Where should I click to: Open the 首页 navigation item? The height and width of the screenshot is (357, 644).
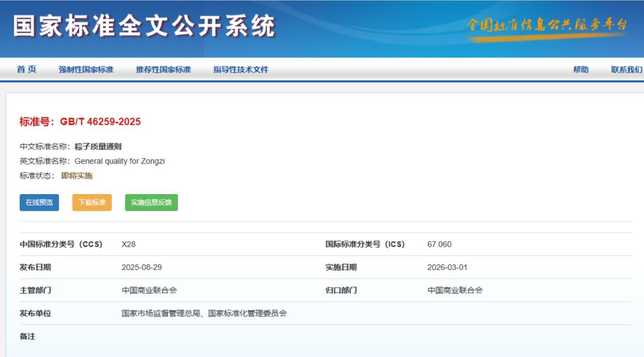tap(26, 70)
